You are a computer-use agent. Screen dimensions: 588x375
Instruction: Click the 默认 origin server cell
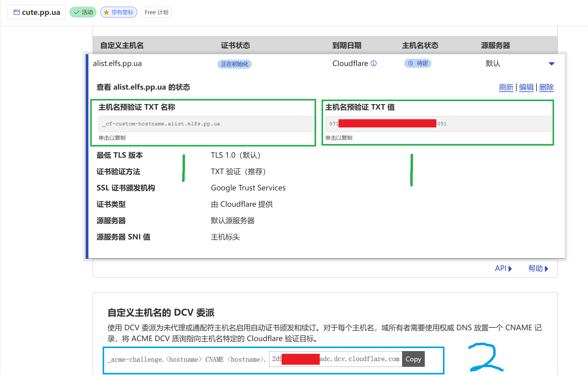pos(493,64)
